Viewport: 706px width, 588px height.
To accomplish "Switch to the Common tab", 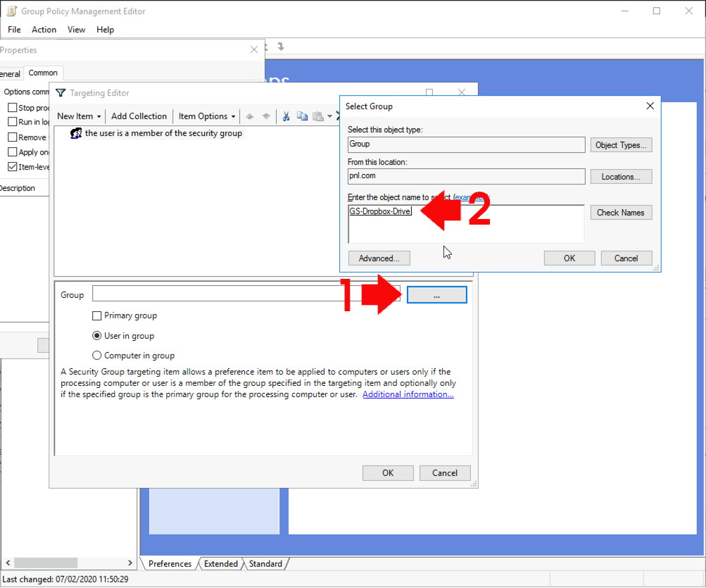I will (x=43, y=73).
